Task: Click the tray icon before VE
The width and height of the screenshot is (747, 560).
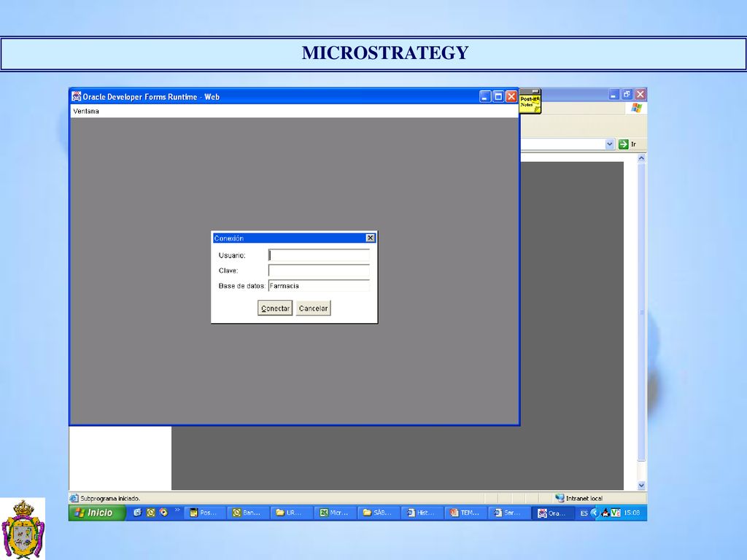Action: pyautogui.click(x=605, y=513)
